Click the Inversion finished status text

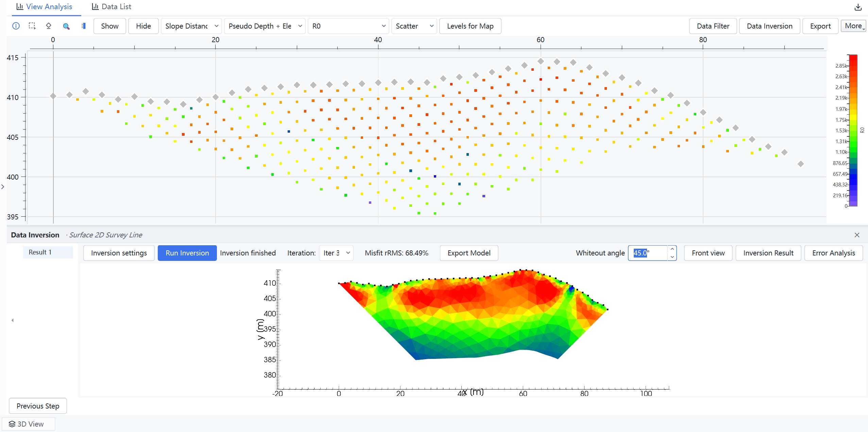pyautogui.click(x=248, y=253)
